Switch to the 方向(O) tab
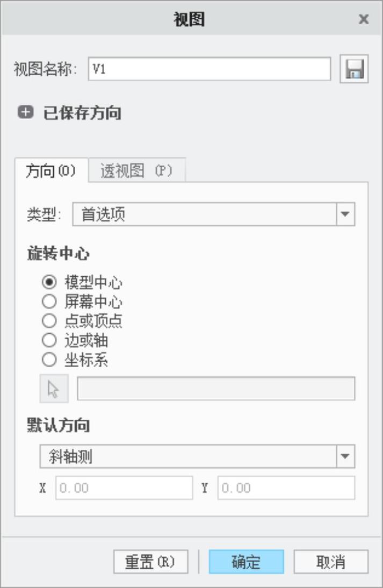 pyautogui.click(x=51, y=171)
